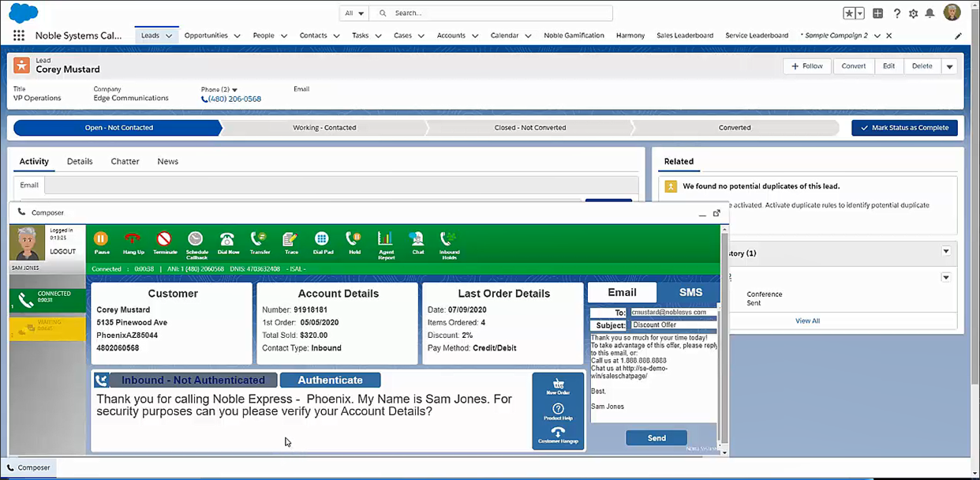Click the Convert button for Corey Mustard

853,66
